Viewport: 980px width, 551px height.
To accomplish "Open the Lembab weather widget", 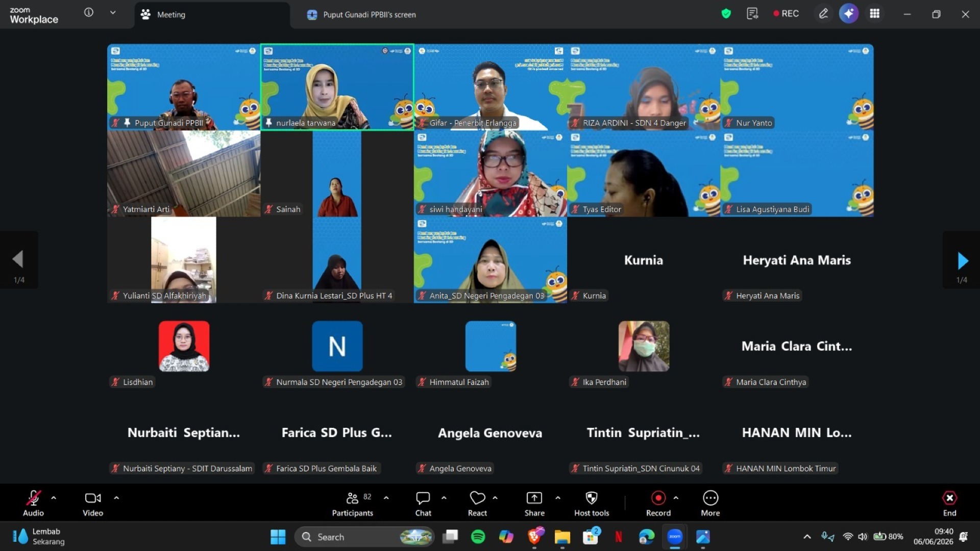I will [x=39, y=537].
